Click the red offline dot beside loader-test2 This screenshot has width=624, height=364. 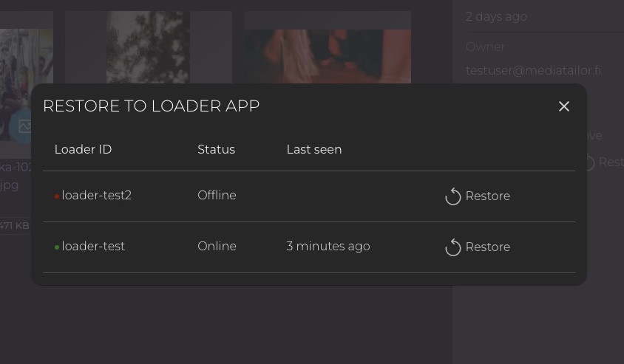[x=57, y=196]
